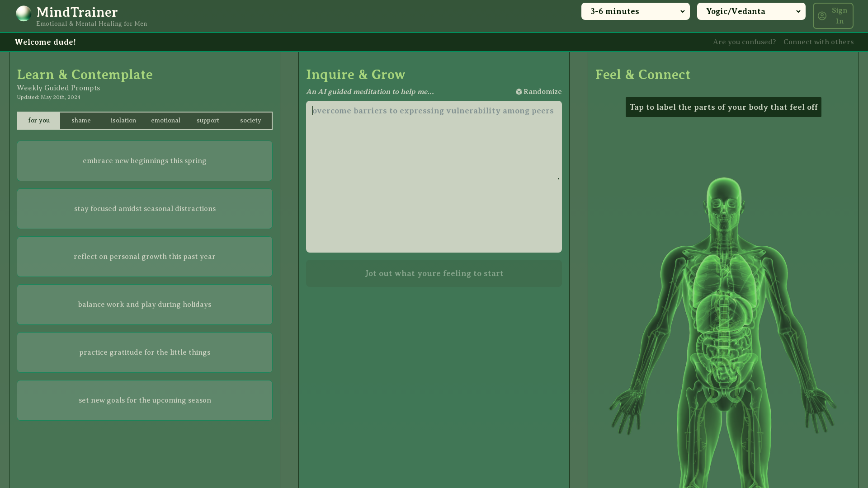
Task: Click the MindTrainer orb logo
Action: pyautogui.click(x=24, y=14)
